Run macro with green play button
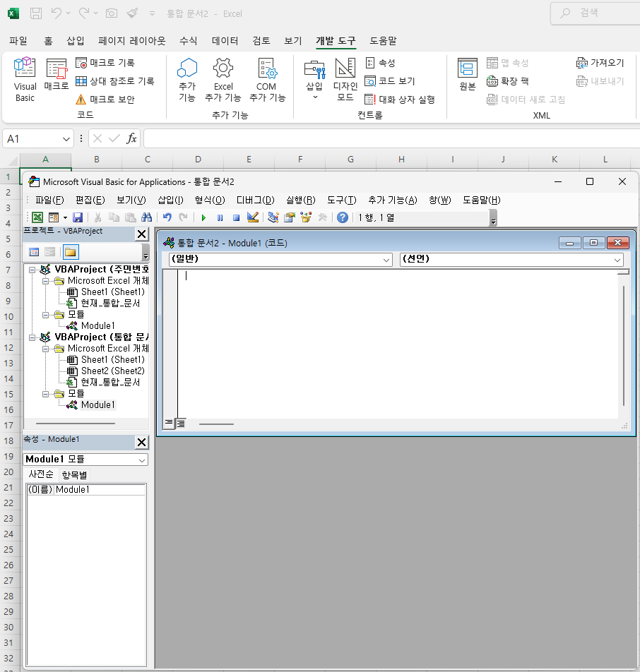The width and height of the screenshot is (640, 672). pos(203,217)
